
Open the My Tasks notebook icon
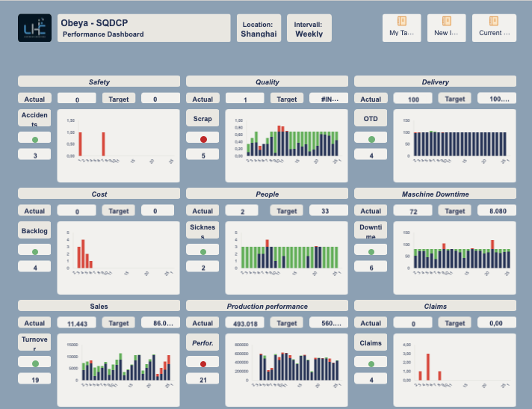[401, 22]
